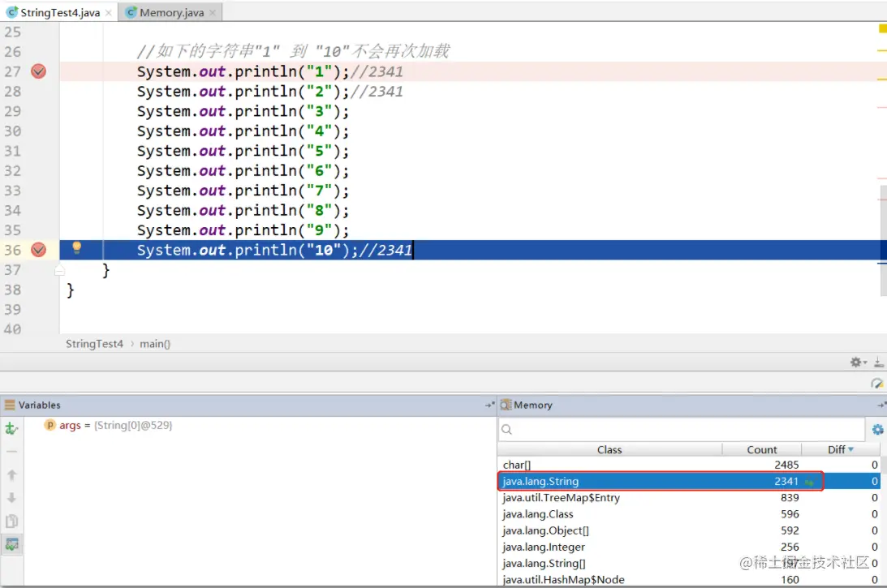Sort by the Class column header
Image resolution: width=887 pixels, height=588 pixels.
[x=609, y=449]
